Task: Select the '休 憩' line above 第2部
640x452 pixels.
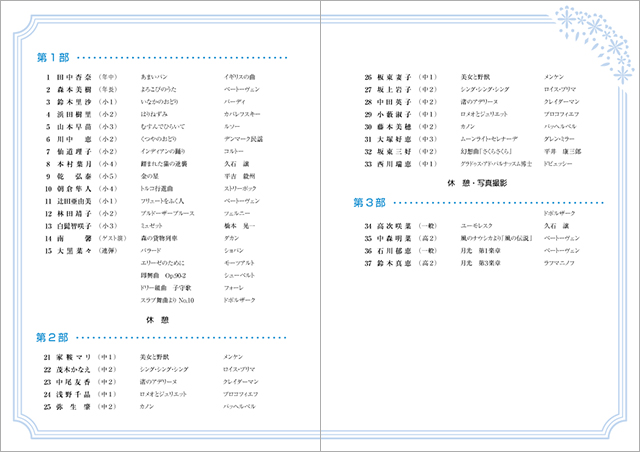Action: (x=158, y=320)
